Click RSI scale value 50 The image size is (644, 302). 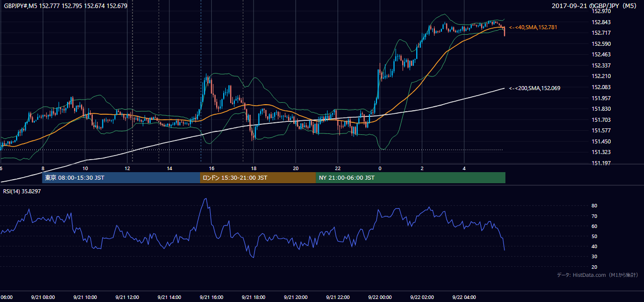tap(594, 236)
